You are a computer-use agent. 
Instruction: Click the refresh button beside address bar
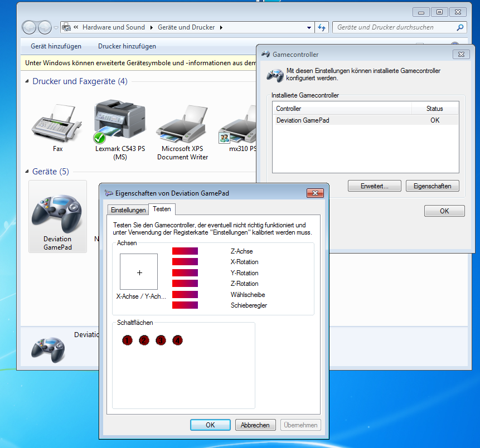[322, 27]
